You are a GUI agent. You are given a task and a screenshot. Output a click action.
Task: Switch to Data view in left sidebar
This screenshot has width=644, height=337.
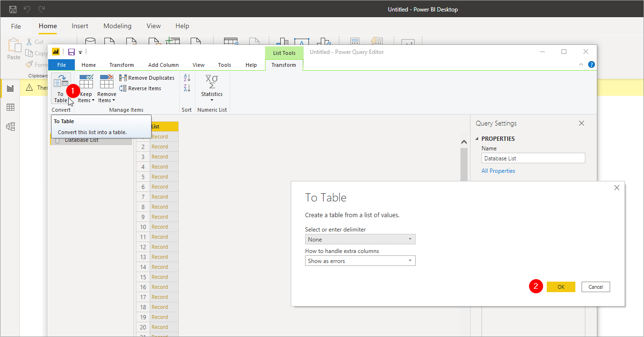[x=10, y=107]
